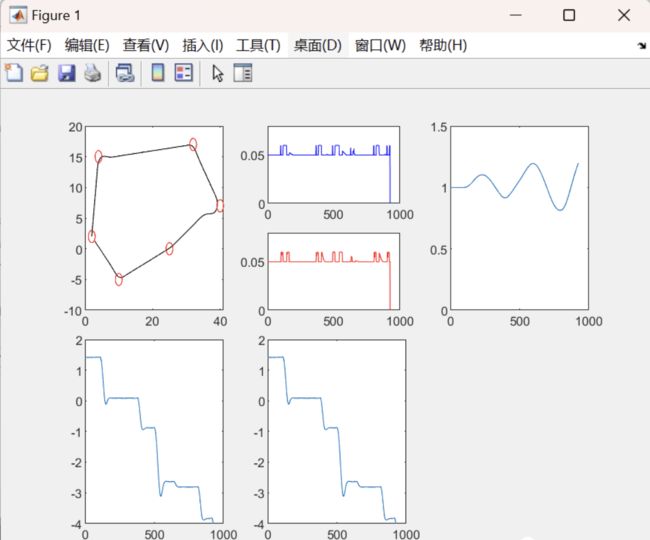Click the sinusoidal curve plot at top right

pos(519,218)
